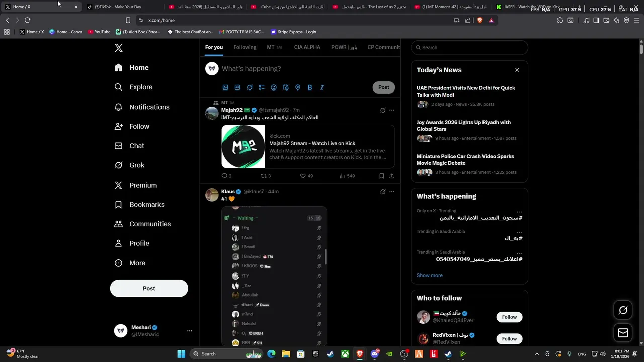Open Home - Canva bookmark

[65, 32]
